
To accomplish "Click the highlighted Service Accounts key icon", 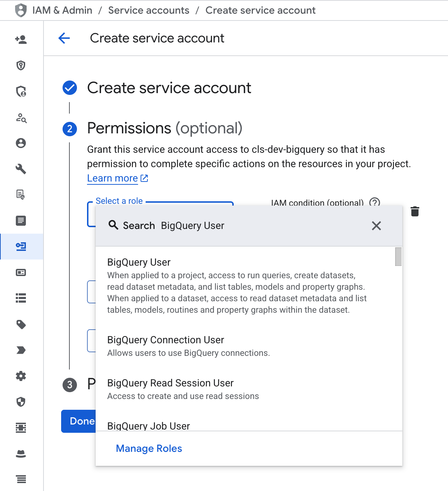I will coord(21,247).
